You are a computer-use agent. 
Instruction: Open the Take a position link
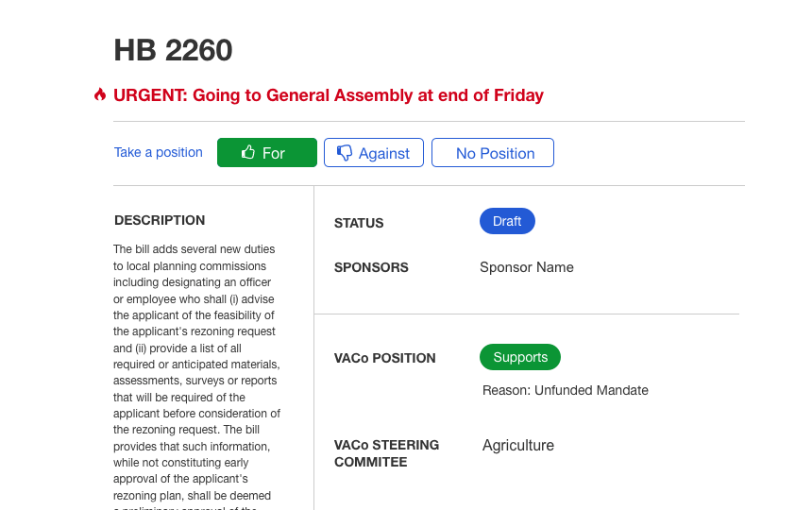(159, 152)
